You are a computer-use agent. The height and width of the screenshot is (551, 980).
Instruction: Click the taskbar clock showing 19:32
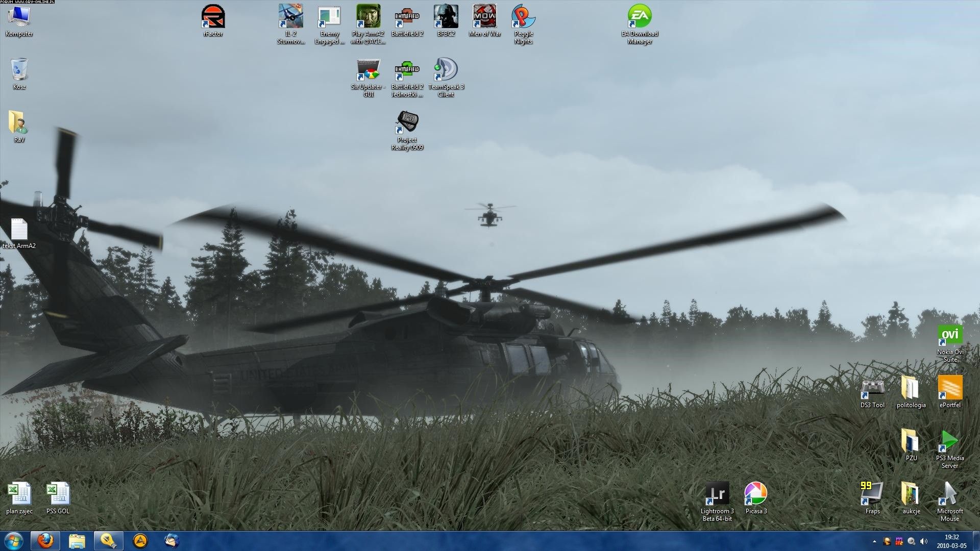click(x=951, y=541)
